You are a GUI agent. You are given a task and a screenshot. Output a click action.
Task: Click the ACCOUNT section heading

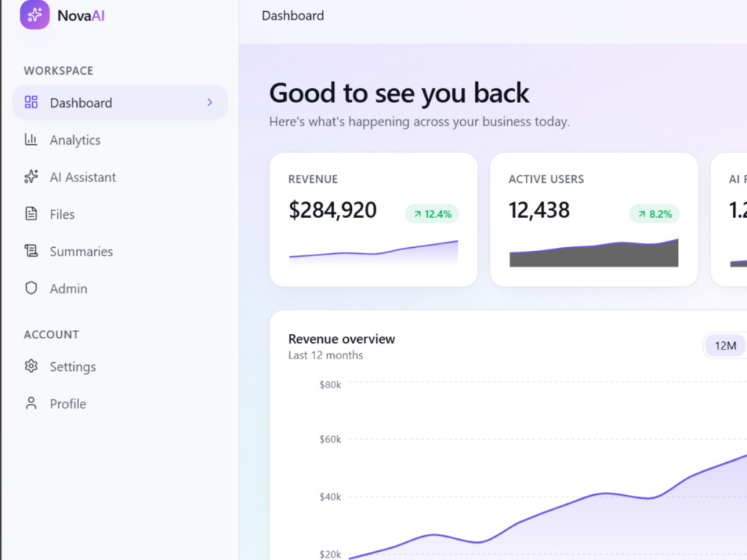pyautogui.click(x=52, y=335)
